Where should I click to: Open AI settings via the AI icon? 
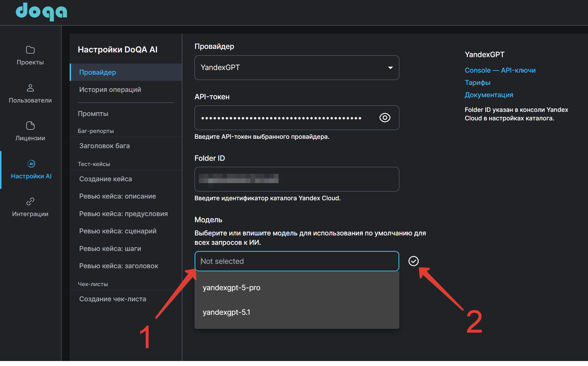pyautogui.click(x=31, y=164)
